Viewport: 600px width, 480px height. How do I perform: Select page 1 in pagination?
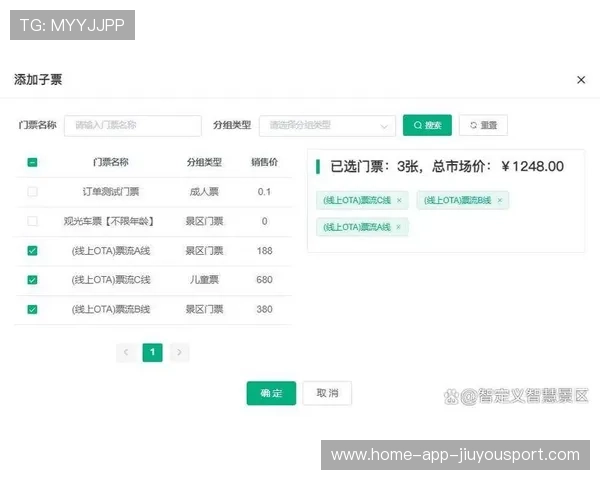coord(152,352)
